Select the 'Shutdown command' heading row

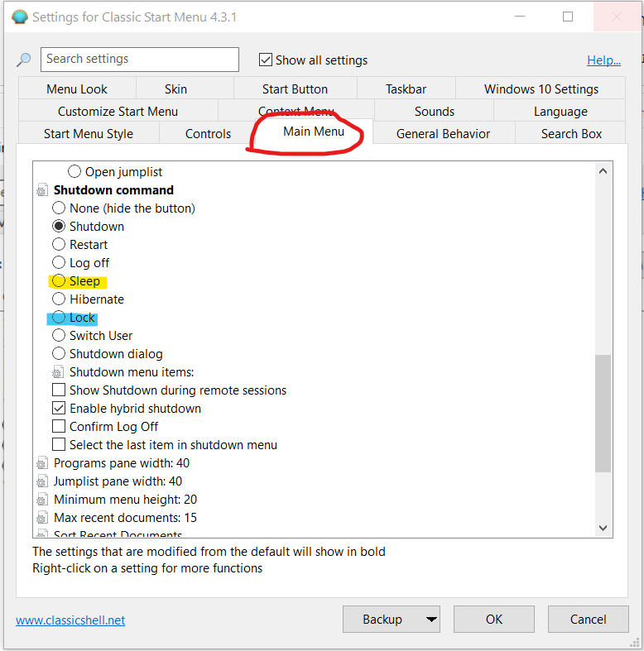[x=114, y=190]
